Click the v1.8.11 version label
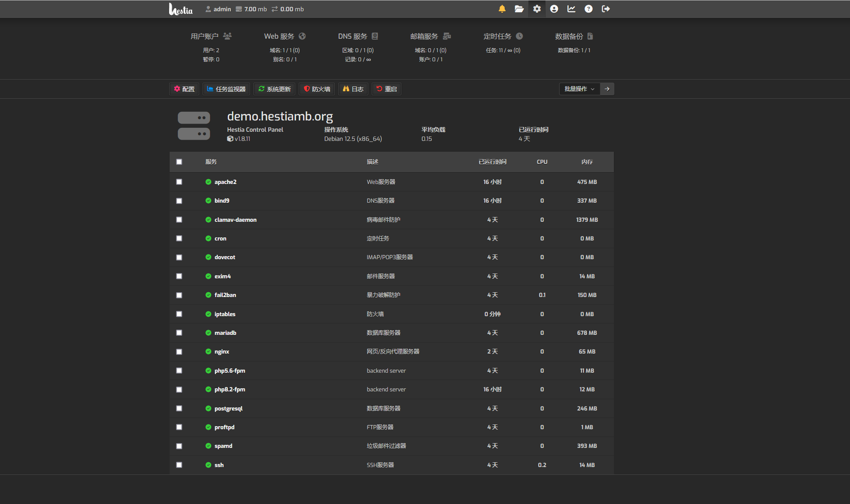 tap(239, 139)
